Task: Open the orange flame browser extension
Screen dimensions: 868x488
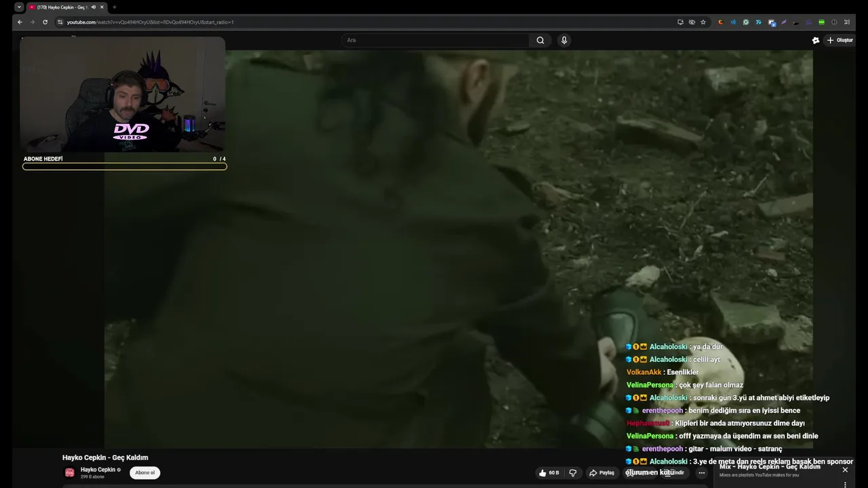Action: 721,22
